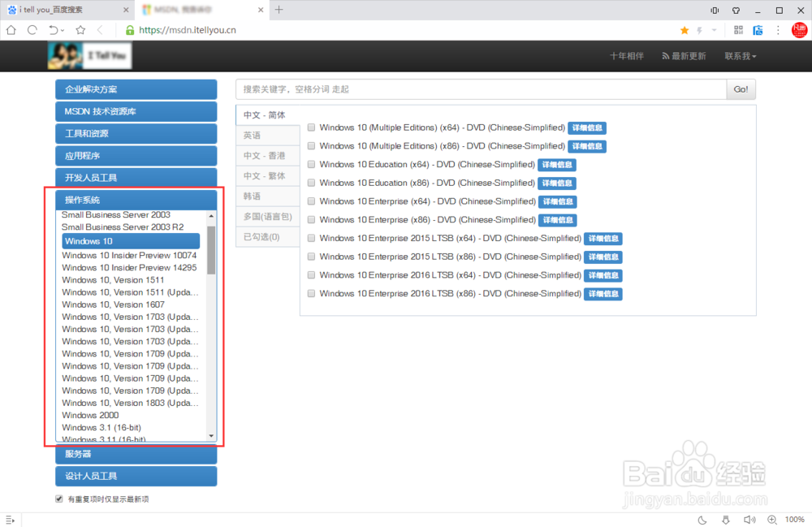Click the speaker volume icon in status bar
812x527 pixels.
pyautogui.click(x=749, y=520)
